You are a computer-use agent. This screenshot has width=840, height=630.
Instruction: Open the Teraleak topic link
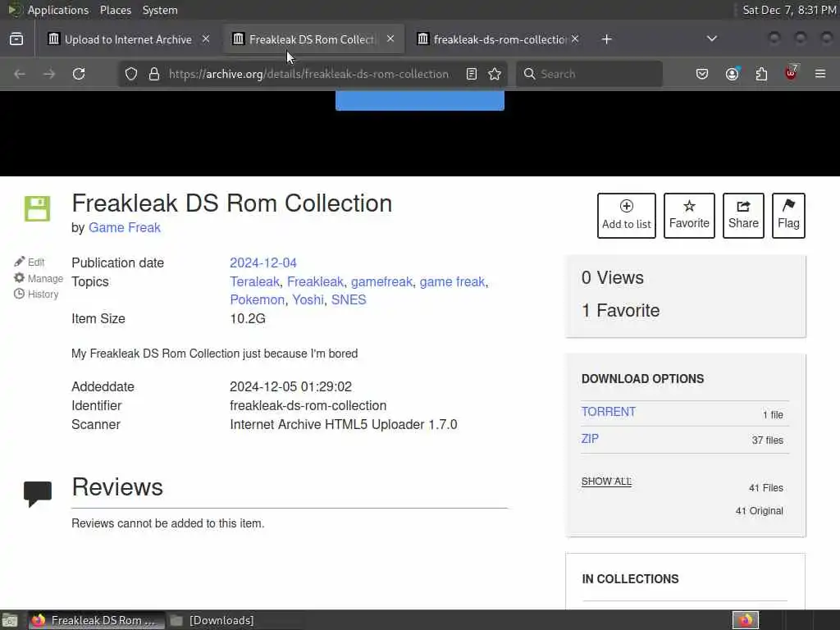point(254,282)
